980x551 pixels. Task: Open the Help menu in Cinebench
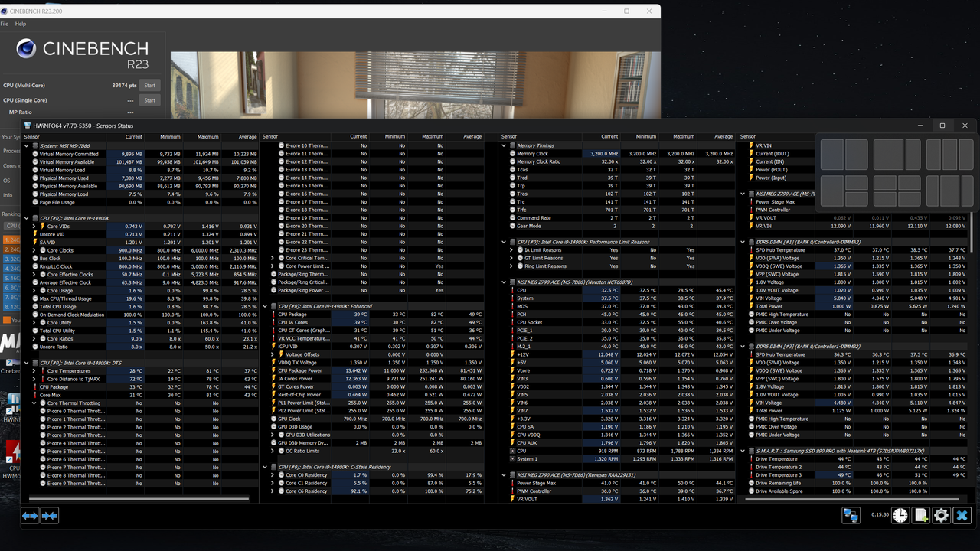(x=21, y=24)
